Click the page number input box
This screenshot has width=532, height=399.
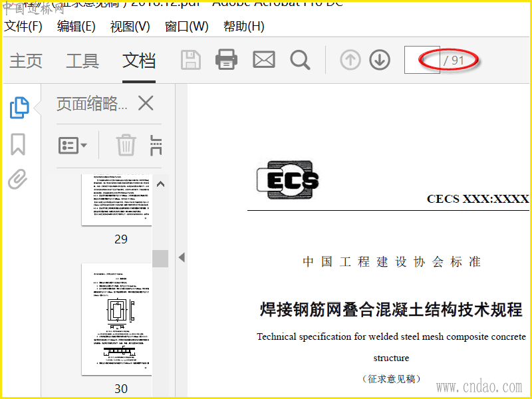422,60
